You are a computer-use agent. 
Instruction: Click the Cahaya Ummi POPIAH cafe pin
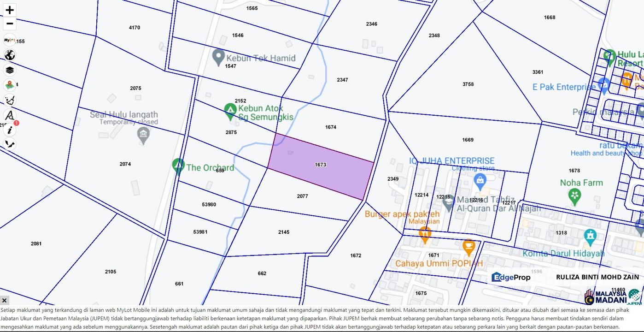pyautogui.click(x=468, y=248)
